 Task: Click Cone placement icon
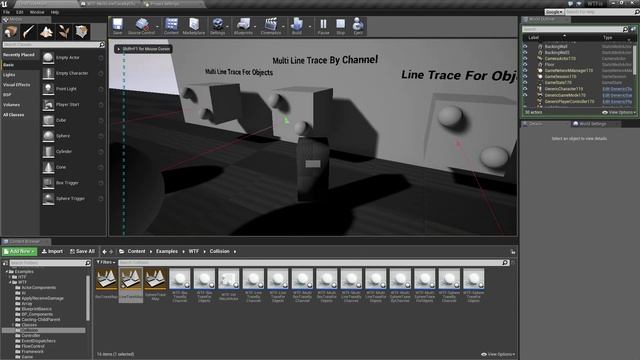[x=48, y=167]
